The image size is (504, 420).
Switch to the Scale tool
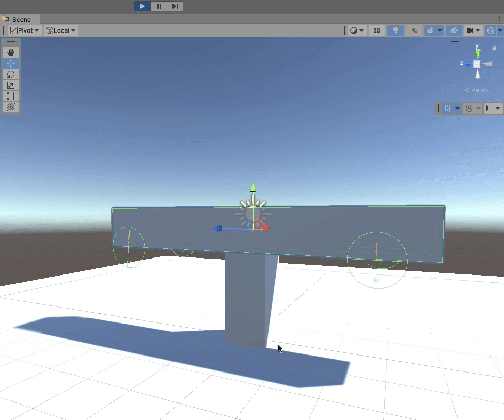pos(10,85)
